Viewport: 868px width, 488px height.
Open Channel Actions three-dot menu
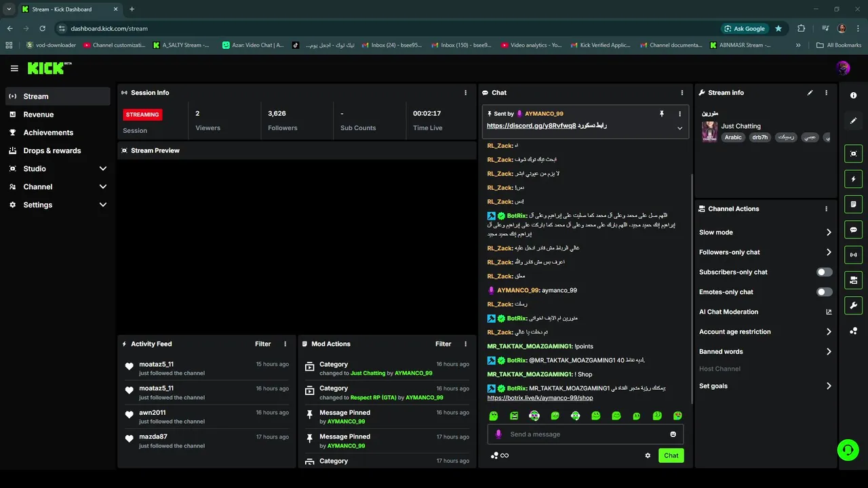click(x=826, y=209)
